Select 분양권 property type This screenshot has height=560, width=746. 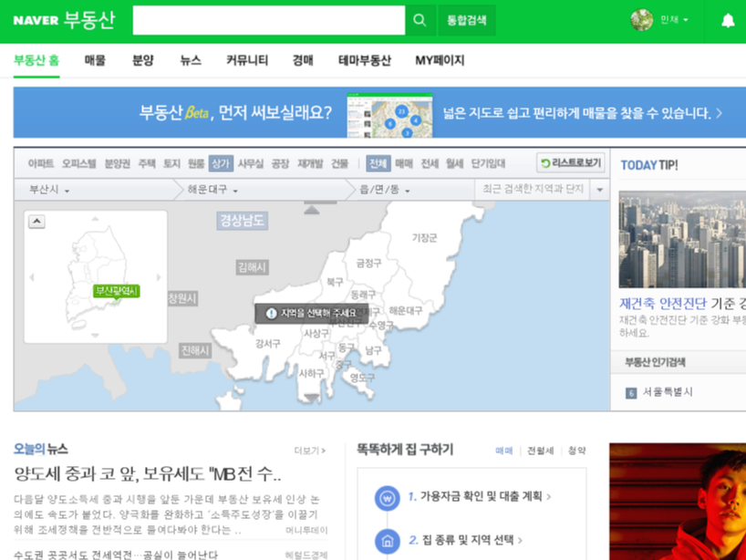pyautogui.click(x=118, y=163)
